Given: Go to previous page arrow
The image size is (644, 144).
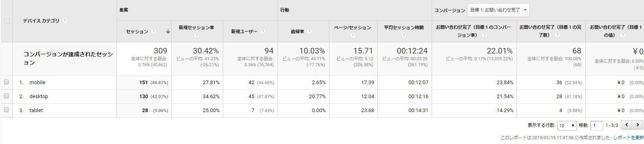Looking at the screenshot, I should coord(627,125).
